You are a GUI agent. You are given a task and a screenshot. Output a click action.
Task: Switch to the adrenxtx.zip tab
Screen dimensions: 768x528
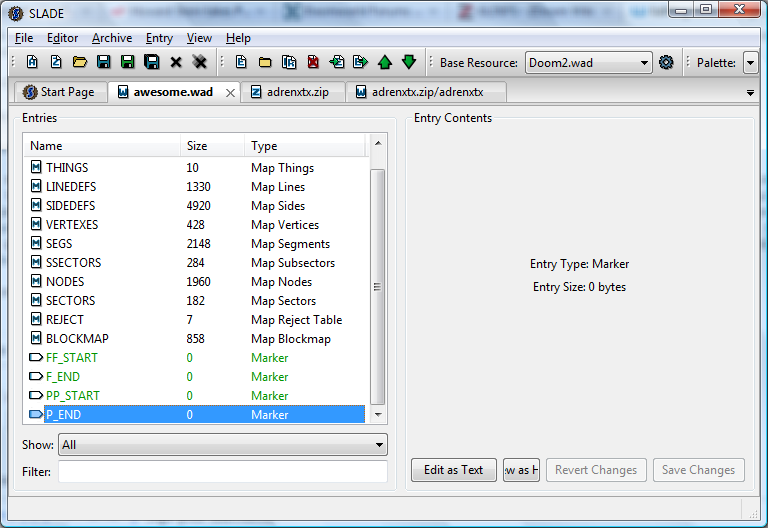pyautogui.click(x=293, y=92)
